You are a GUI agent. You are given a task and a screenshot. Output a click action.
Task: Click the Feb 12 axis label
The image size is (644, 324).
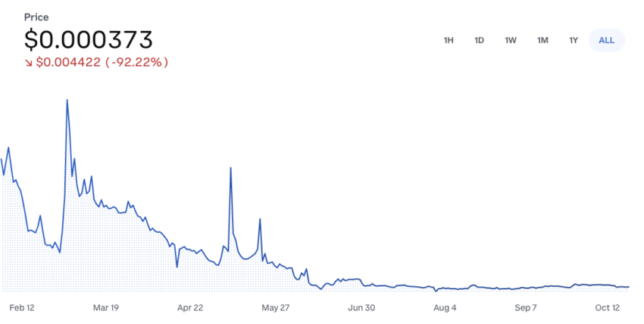click(x=22, y=307)
